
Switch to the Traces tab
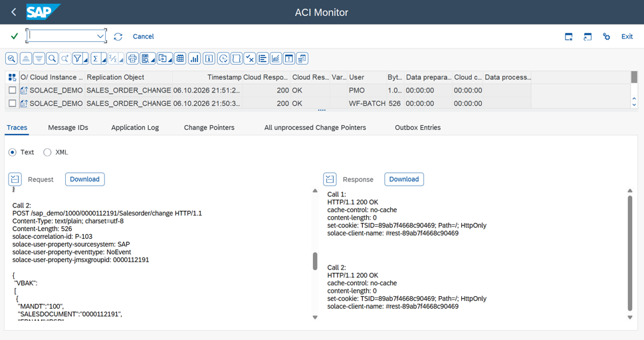point(17,128)
